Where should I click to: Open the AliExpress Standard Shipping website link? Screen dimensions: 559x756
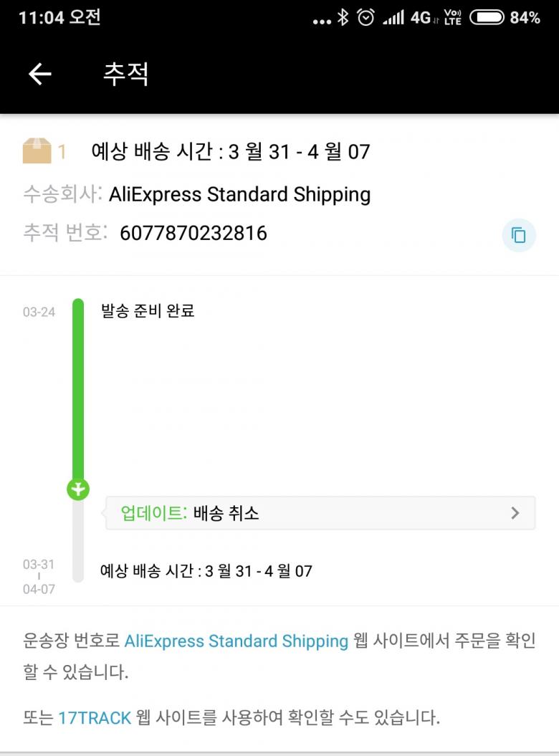pyautogui.click(x=236, y=641)
